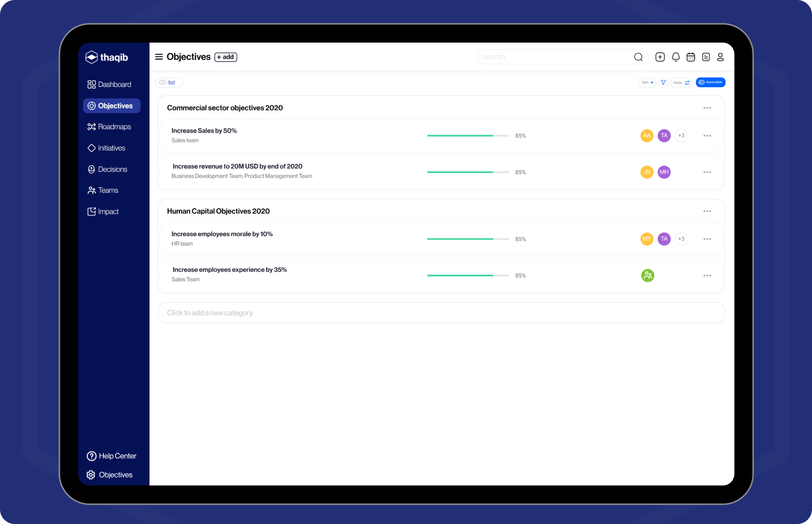Click the 'HR team' label
Image resolution: width=812 pixels, height=524 pixels.
(182, 244)
